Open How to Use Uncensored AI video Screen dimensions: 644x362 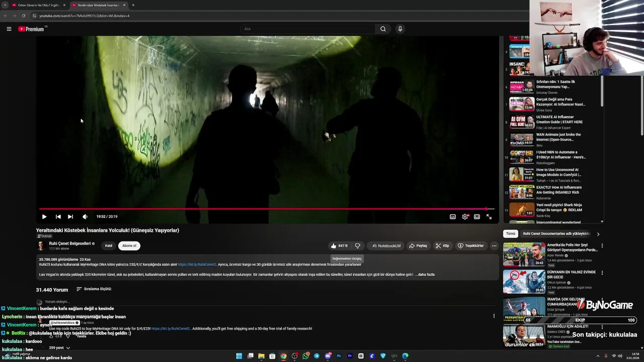(558, 172)
